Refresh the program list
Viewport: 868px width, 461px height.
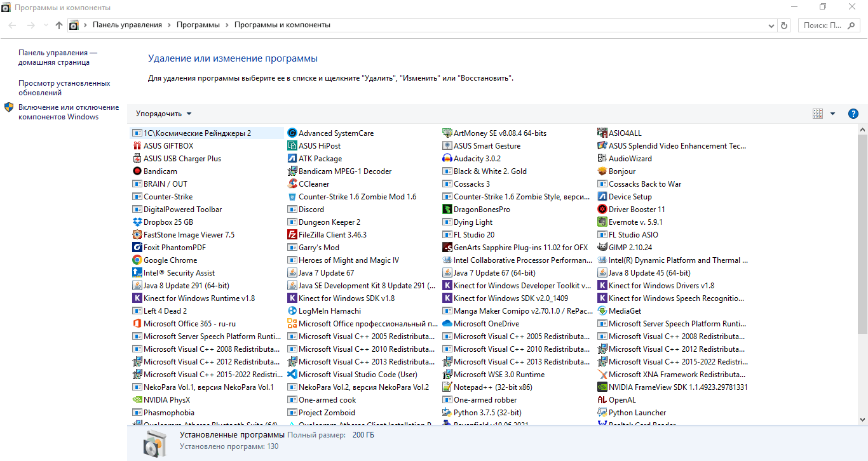pyautogui.click(x=784, y=25)
